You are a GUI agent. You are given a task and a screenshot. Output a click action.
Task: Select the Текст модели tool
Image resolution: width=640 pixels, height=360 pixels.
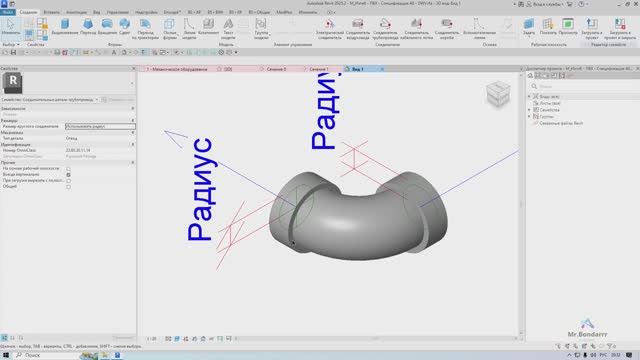(x=228, y=29)
